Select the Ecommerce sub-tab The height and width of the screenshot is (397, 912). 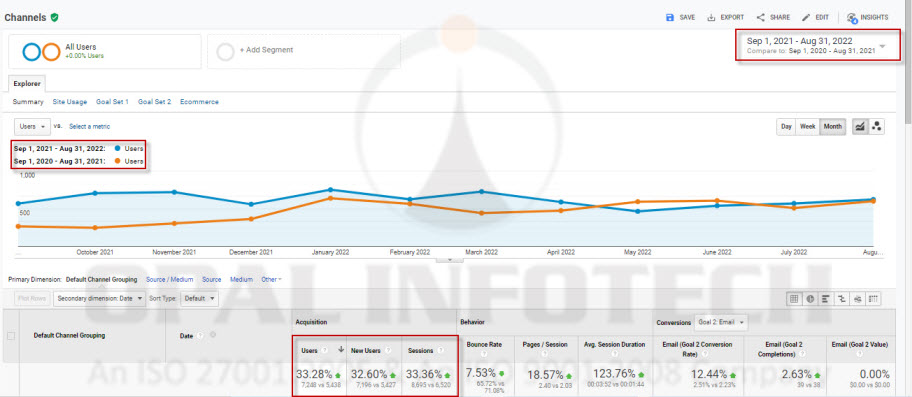pos(200,102)
